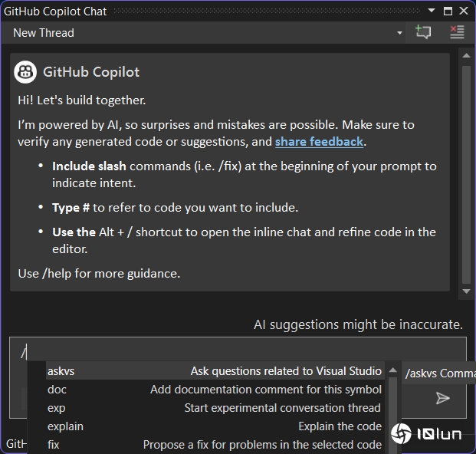Start a new chat thread icon
This screenshot has height=454, width=476.
tap(423, 32)
